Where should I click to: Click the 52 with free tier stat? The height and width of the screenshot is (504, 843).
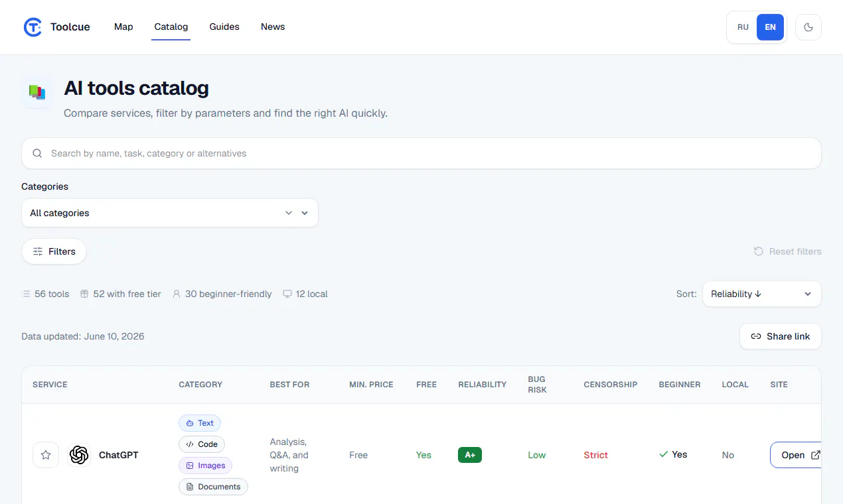121,294
